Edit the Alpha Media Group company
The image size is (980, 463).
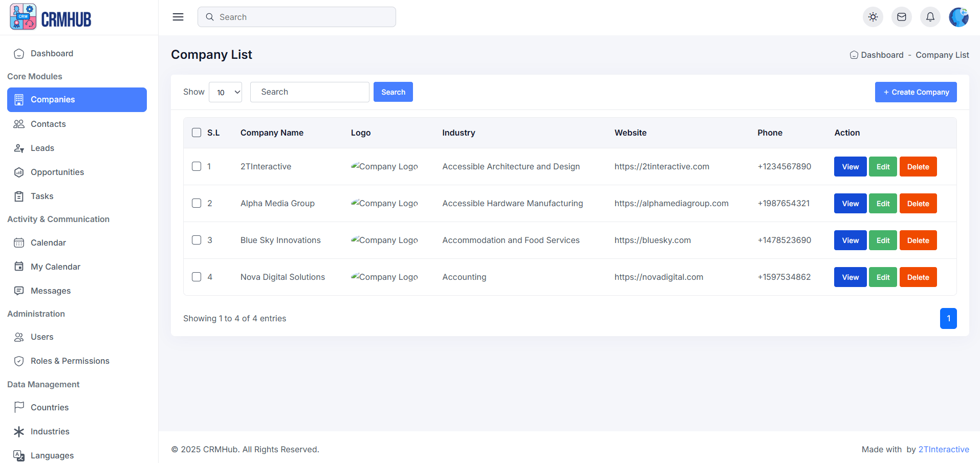coord(883,204)
